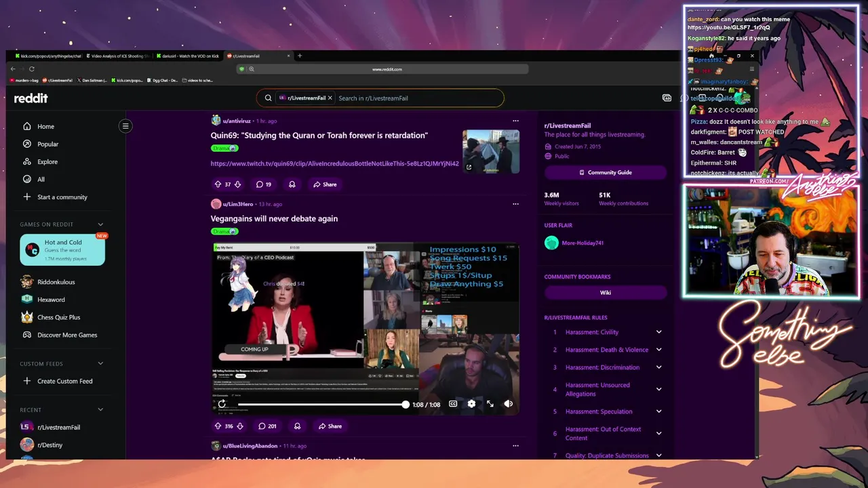Reload the page with refresh icon
Viewport: 868px width, 488px height.
32,69
